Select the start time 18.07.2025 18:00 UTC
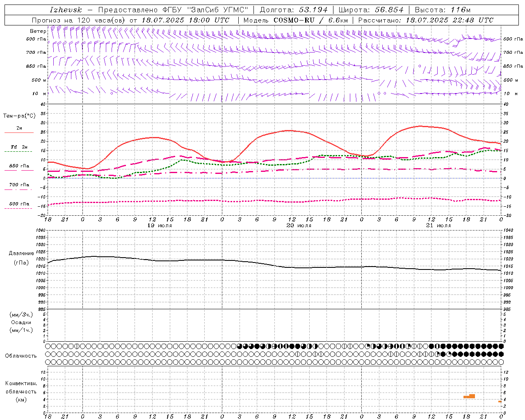Image resolution: width=525 pixels, height=420 pixels. pos(185,20)
